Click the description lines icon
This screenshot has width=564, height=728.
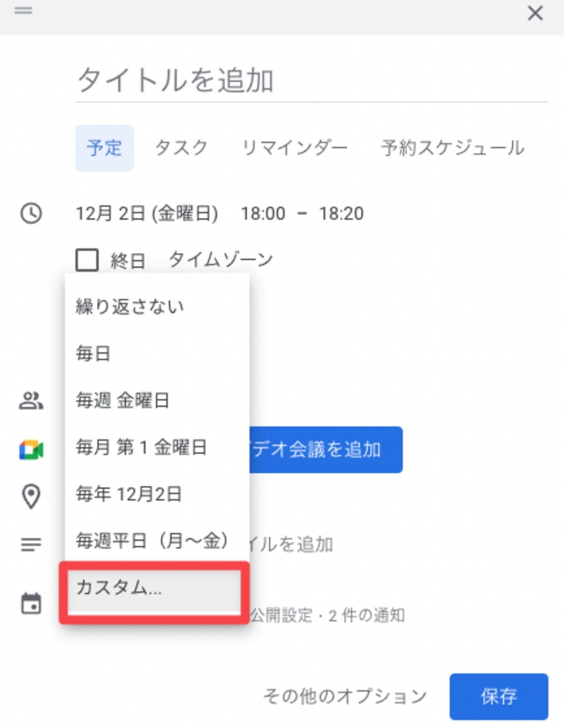click(31, 544)
